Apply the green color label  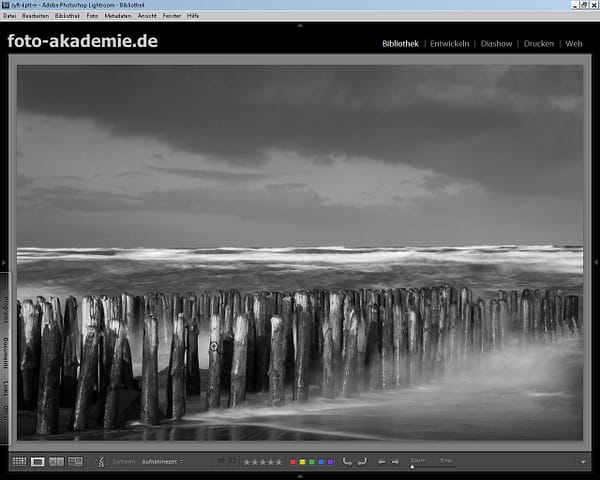(x=312, y=462)
